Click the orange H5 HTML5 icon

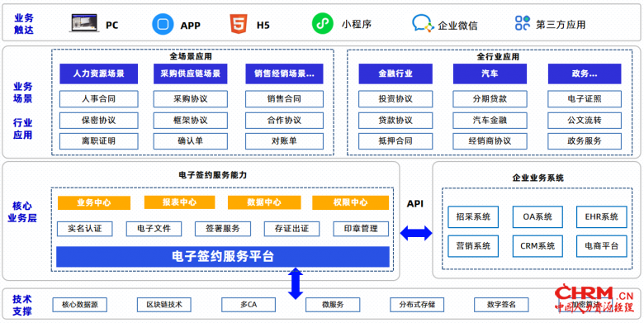pos(239,24)
